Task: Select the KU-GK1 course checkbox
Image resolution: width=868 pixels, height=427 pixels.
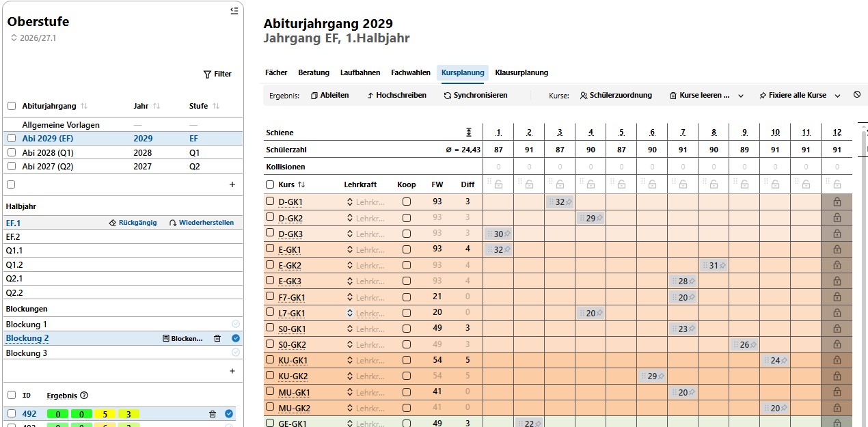Action: pos(271,361)
